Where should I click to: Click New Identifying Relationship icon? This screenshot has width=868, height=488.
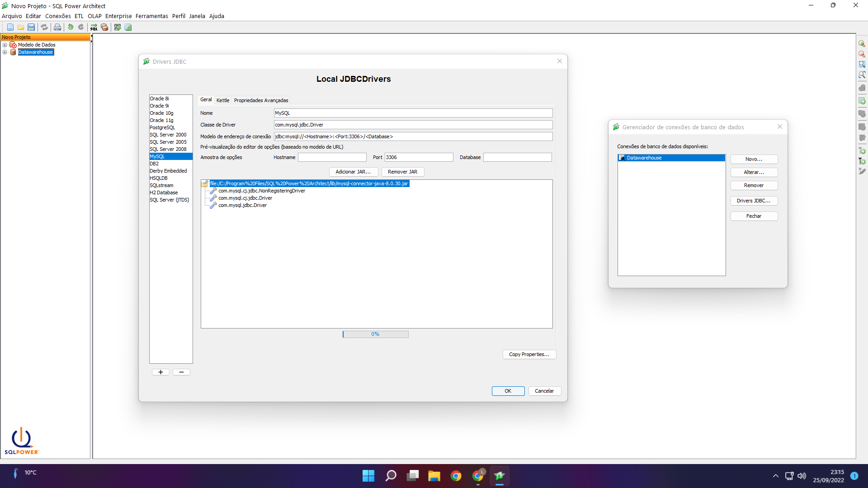[862, 161]
